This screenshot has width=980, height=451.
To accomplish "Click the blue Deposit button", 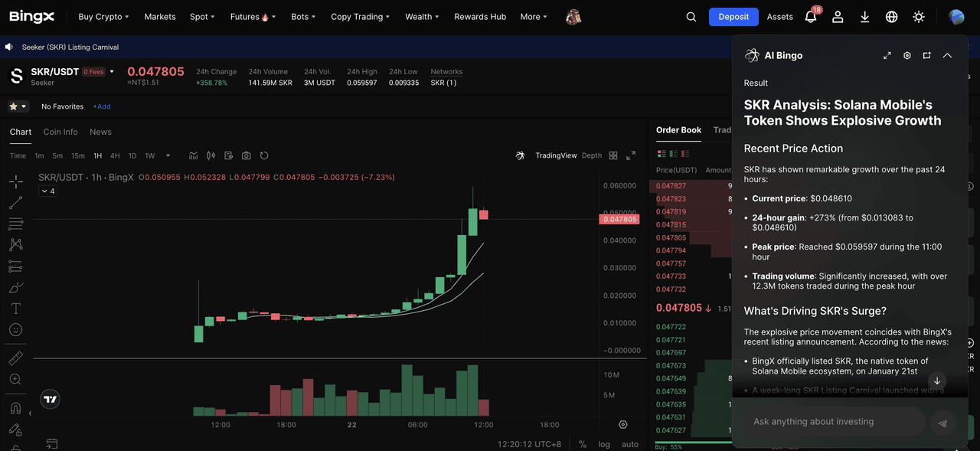I will pyautogui.click(x=733, y=17).
